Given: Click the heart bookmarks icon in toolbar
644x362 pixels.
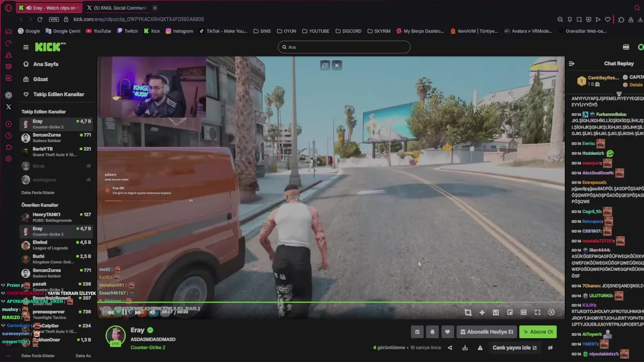Looking at the screenshot, I should click(608, 20).
